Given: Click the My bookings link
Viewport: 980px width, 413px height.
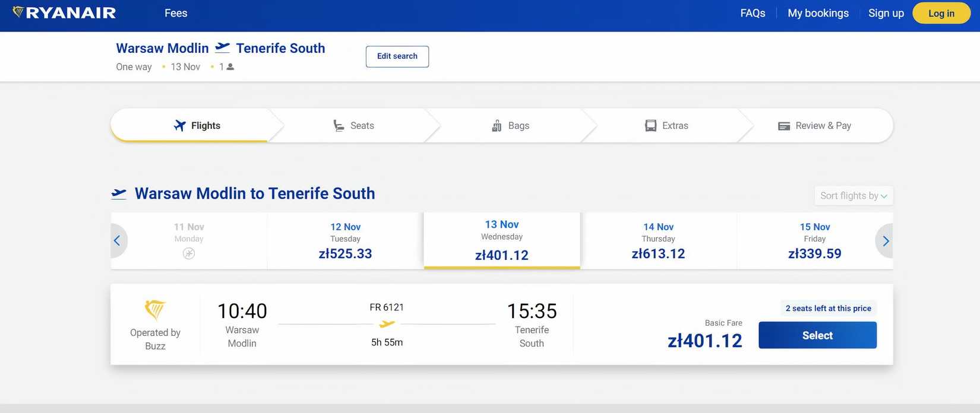Looking at the screenshot, I should [x=818, y=12].
